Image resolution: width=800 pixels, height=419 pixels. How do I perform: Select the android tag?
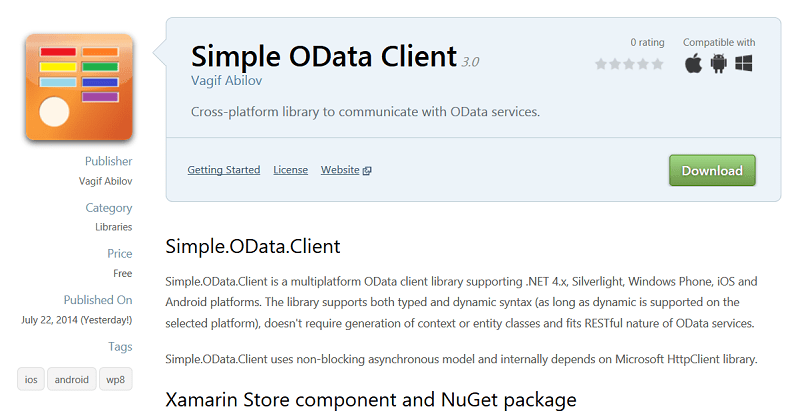pos(72,379)
